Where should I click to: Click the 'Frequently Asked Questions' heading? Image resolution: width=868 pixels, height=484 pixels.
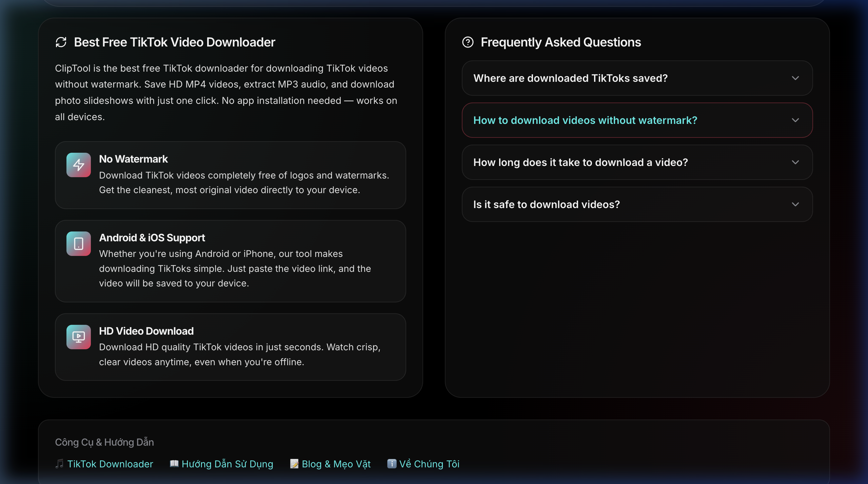[561, 42]
